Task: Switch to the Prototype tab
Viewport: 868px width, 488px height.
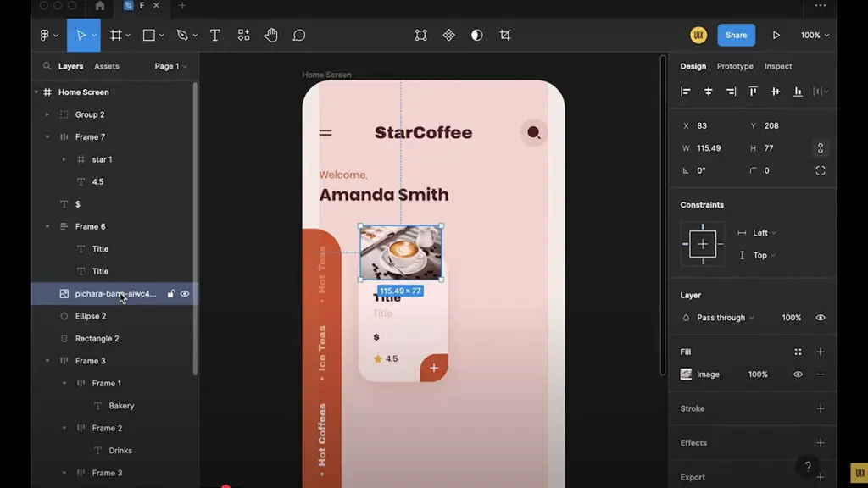Action: [734, 65]
